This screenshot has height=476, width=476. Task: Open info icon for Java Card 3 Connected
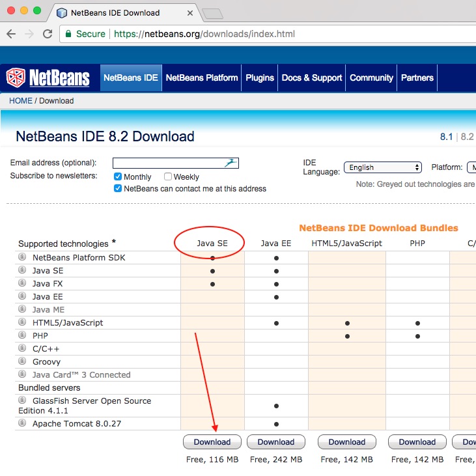tap(22, 374)
